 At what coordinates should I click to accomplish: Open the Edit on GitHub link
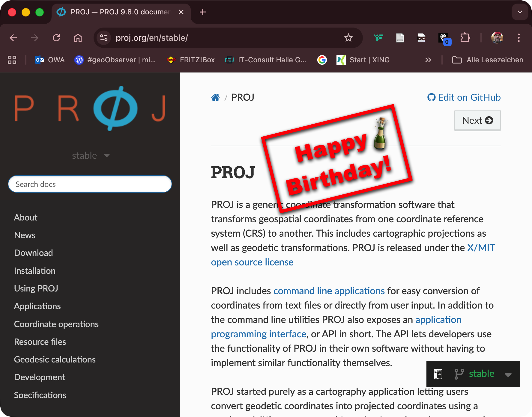pyautogui.click(x=464, y=97)
